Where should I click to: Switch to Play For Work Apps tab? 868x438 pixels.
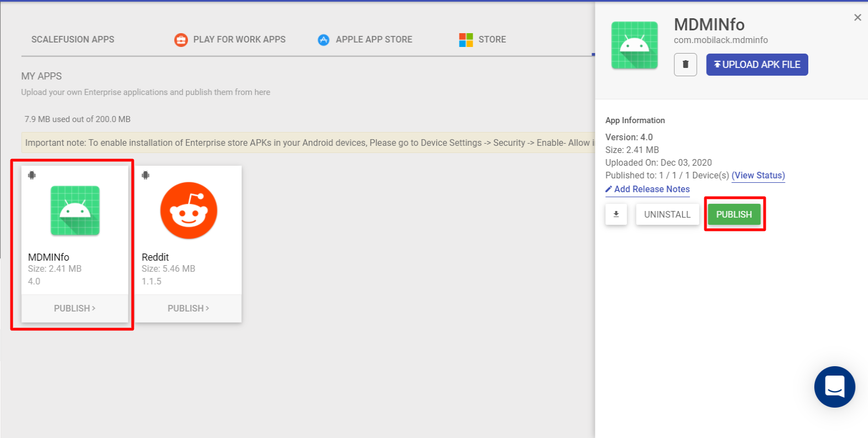[x=230, y=40]
